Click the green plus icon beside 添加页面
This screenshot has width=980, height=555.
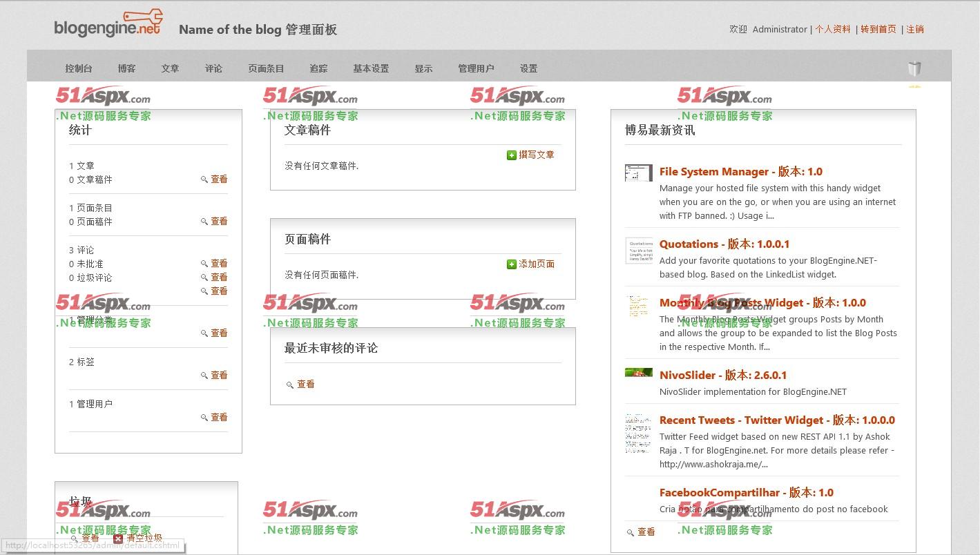coord(512,264)
